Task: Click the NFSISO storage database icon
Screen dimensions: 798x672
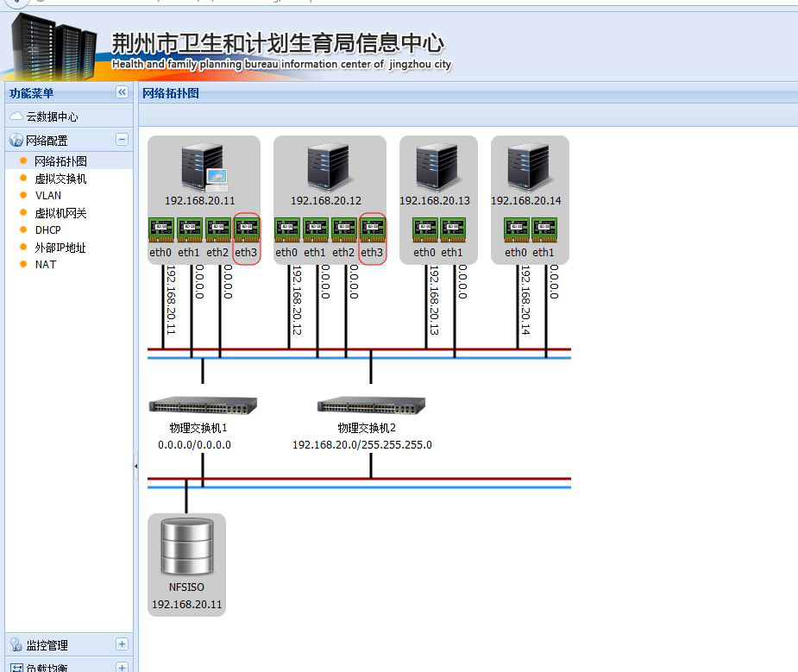Action: [186, 546]
